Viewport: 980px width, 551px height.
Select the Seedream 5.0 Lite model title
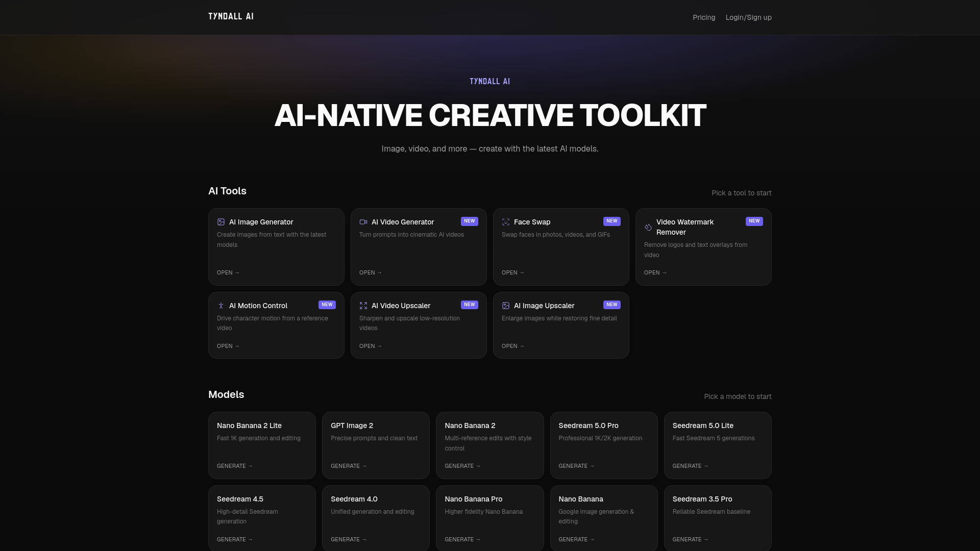[x=703, y=425]
